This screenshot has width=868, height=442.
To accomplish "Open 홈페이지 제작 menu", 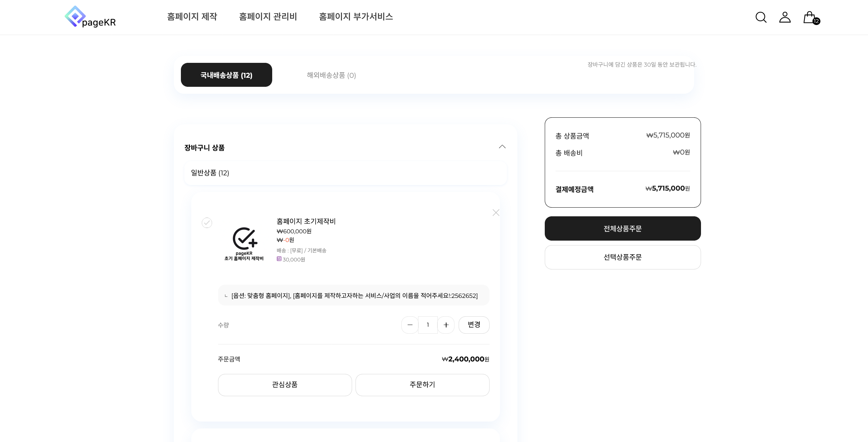I will 192,17.
